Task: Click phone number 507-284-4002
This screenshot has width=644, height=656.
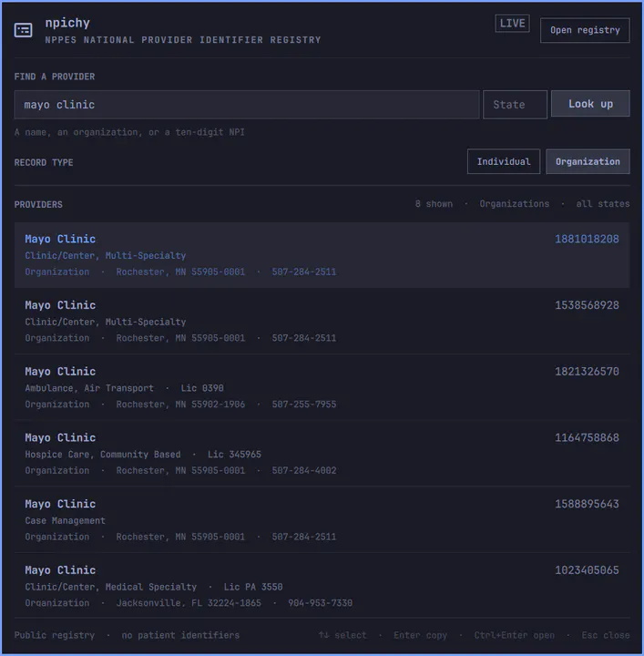Action: [304, 470]
